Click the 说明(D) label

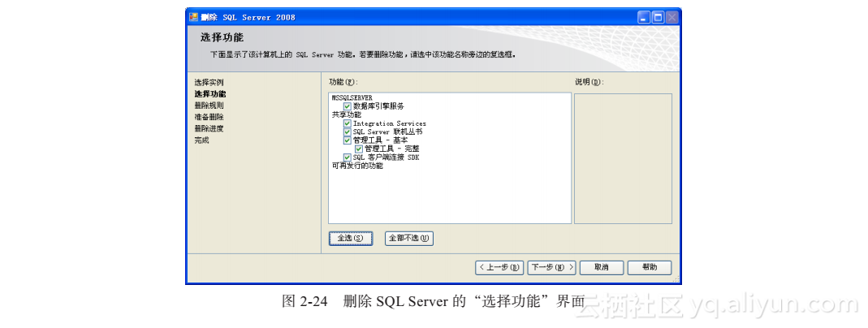(589, 83)
